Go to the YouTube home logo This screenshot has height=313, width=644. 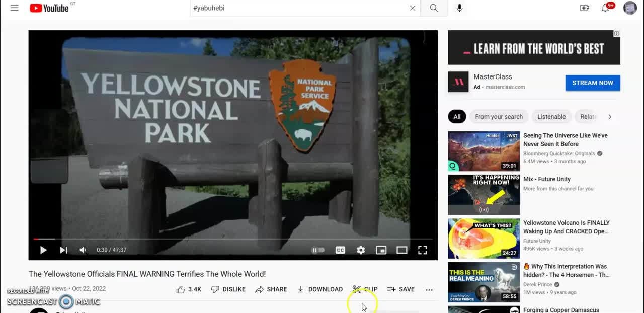click(49, 8)
